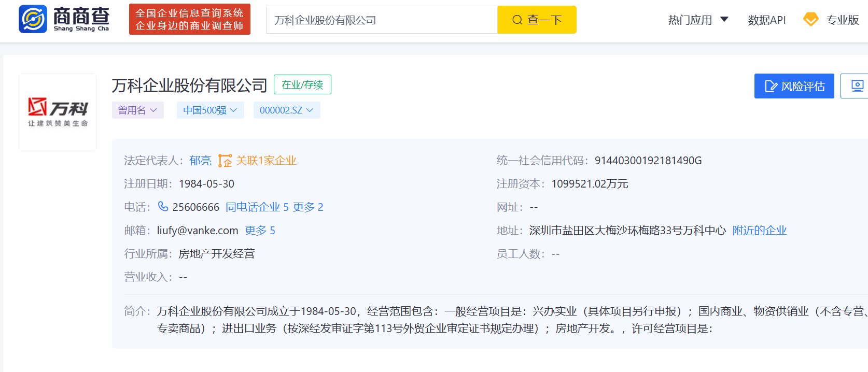The image size is (868, 372).
Task: Open the 热门应用 dropdown menu
Action: pyautogui.click(x=698, y=20)
